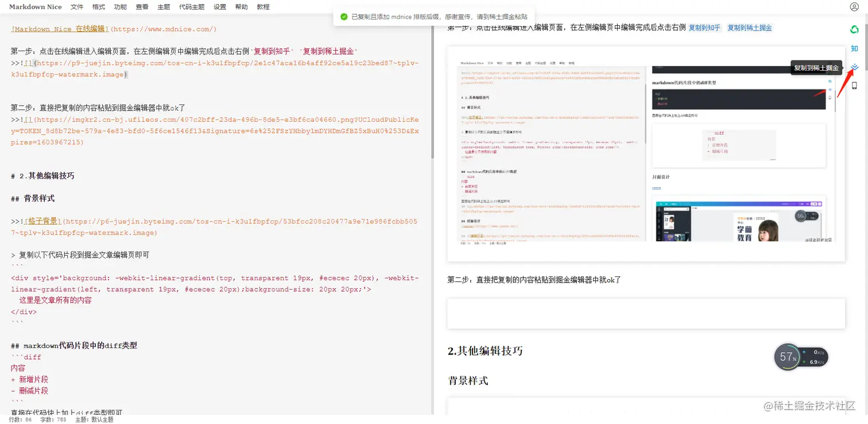Open the 查看 menu
Screen dimensions: 868x424
142,7
